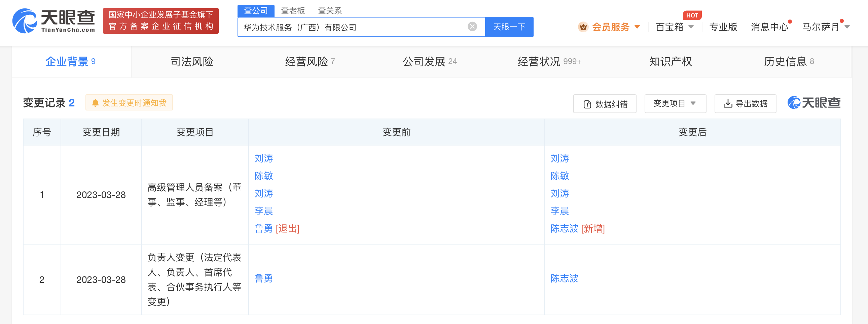Click the 专业版 link
The image size is (868, 324).
[723, 27]
